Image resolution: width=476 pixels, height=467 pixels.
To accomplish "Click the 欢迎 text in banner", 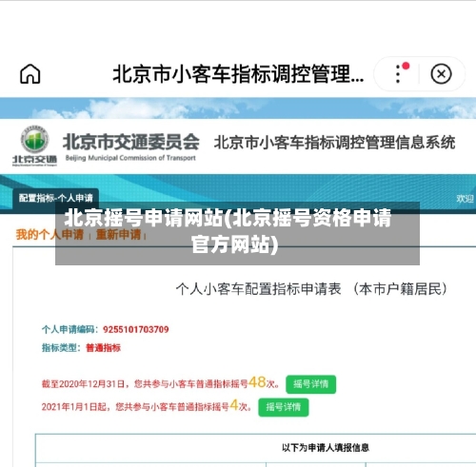I will [465, 199].
